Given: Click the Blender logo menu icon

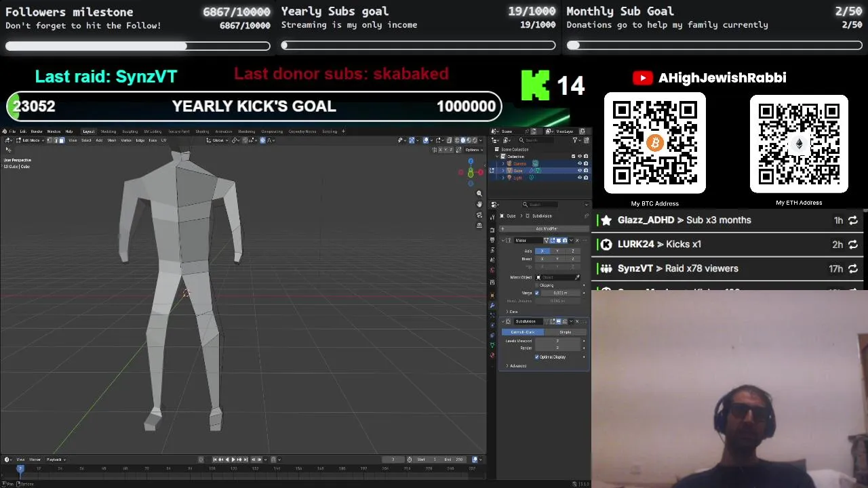Looking at the screenshot, I should [x=4, y=131].
